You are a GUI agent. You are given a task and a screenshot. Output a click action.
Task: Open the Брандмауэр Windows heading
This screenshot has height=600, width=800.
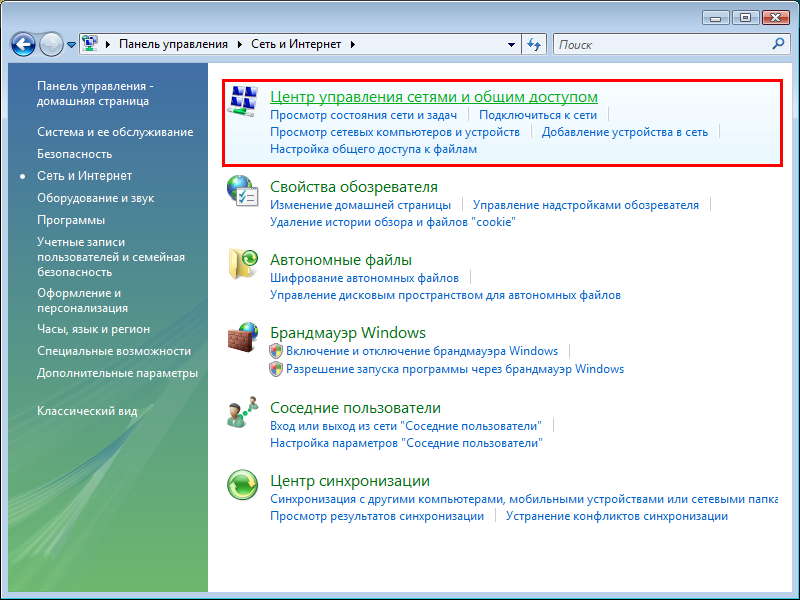(348, 333)
